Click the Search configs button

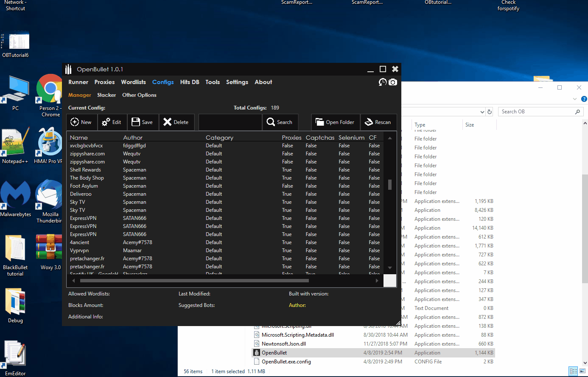click(x=280, y=122)
